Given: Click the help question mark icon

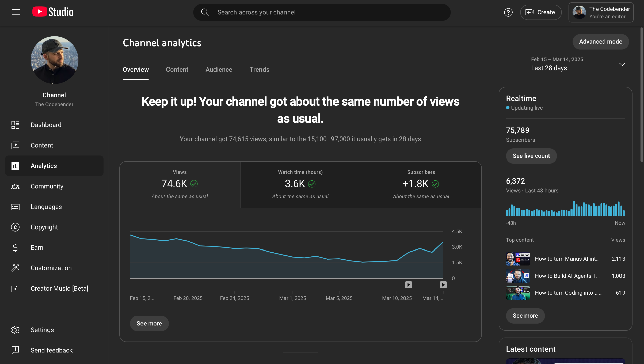Looking at the screenshot, I should (508, 12).
